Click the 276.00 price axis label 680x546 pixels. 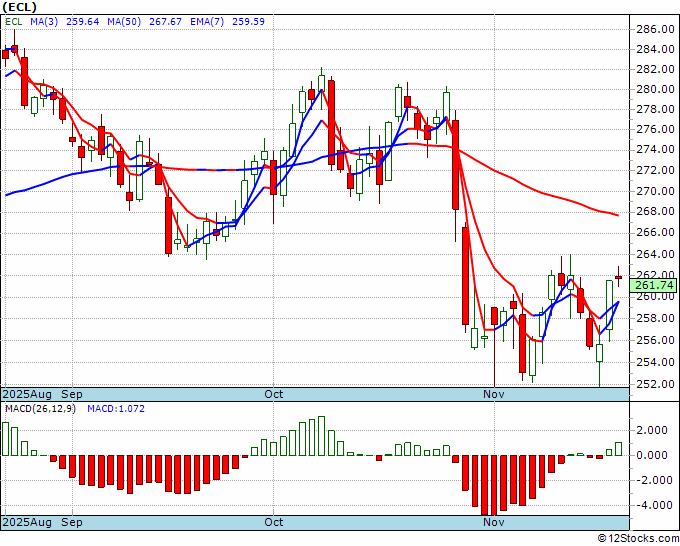tap(655, 129)
